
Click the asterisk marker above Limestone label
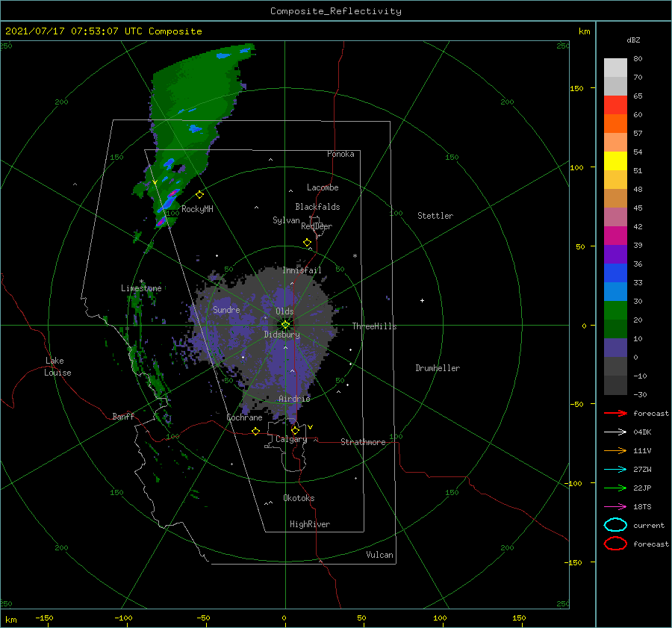click(x=141, y=282)
